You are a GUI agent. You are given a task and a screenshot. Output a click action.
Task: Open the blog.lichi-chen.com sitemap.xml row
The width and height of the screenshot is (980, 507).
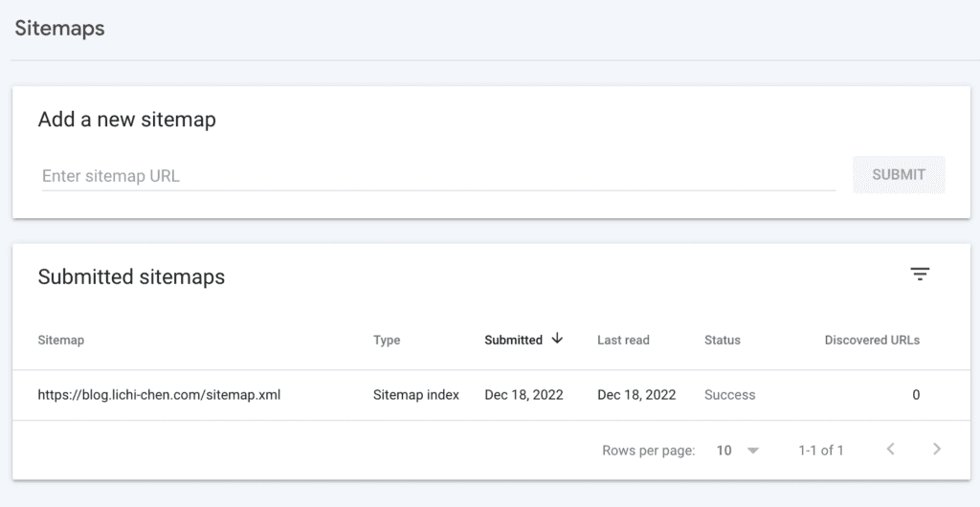tap(491, 395)
